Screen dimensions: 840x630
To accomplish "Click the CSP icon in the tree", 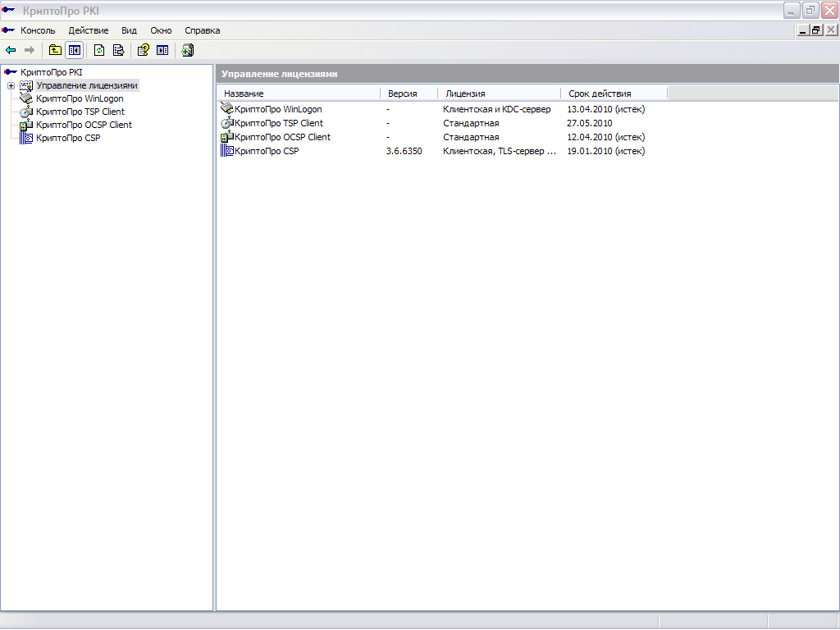I will pyautogui.click(x=26, y=138).
